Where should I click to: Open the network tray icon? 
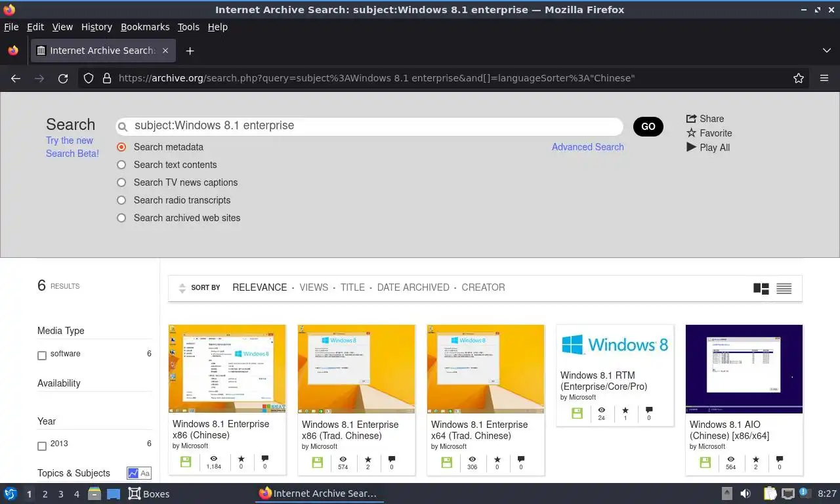787,493
